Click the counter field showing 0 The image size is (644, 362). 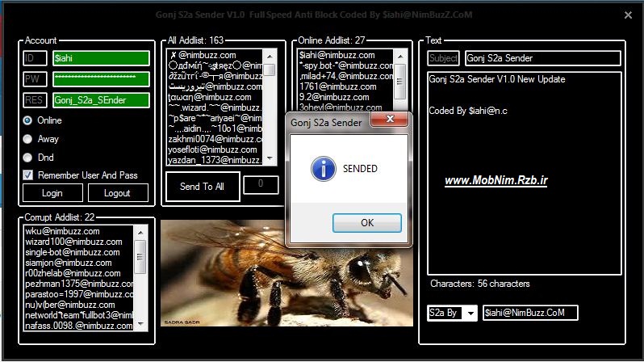[x=261, y=184]
